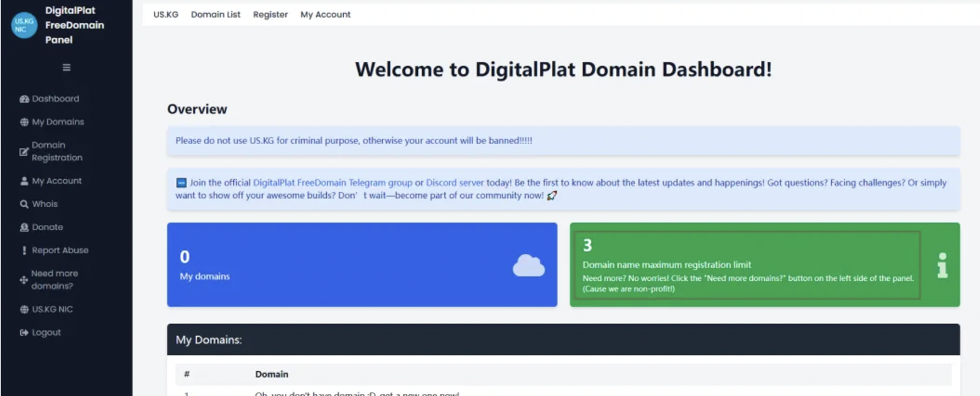Open the DigitalPlat FreeDomain Telegram group link
980x396 pixels.
pyautogui.click(x=333, y=183)
